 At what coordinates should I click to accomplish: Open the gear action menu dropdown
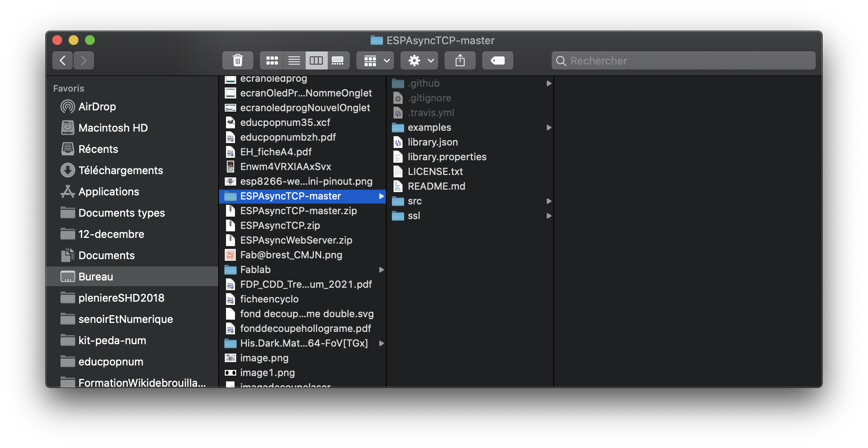pyautogui.click(x=419, y=60)
